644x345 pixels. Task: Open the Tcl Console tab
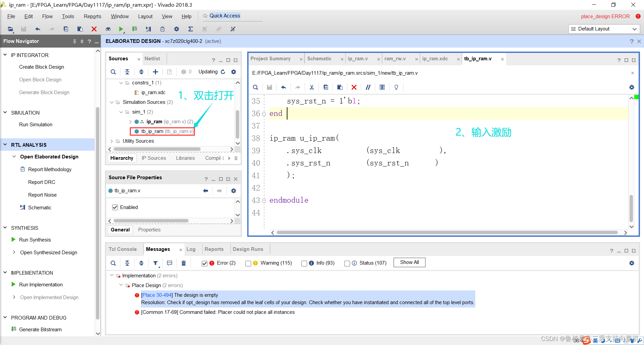pos(123,249)
